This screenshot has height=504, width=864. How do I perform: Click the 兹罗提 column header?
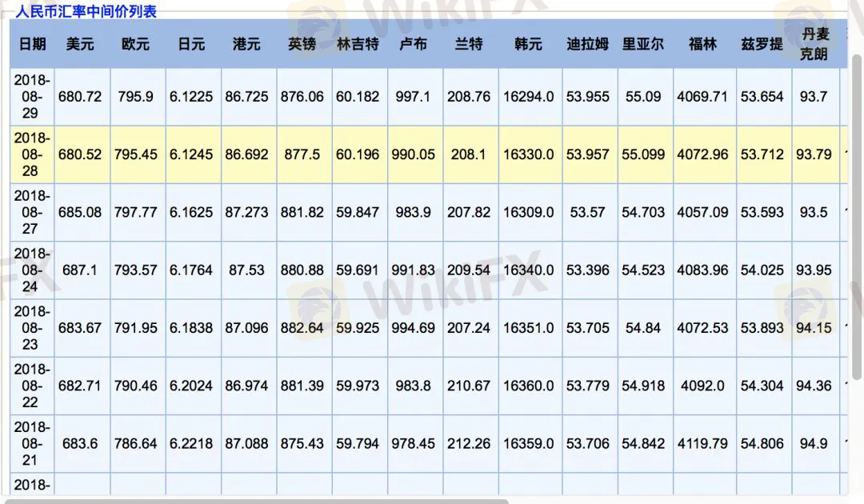(x=762, y=44)
